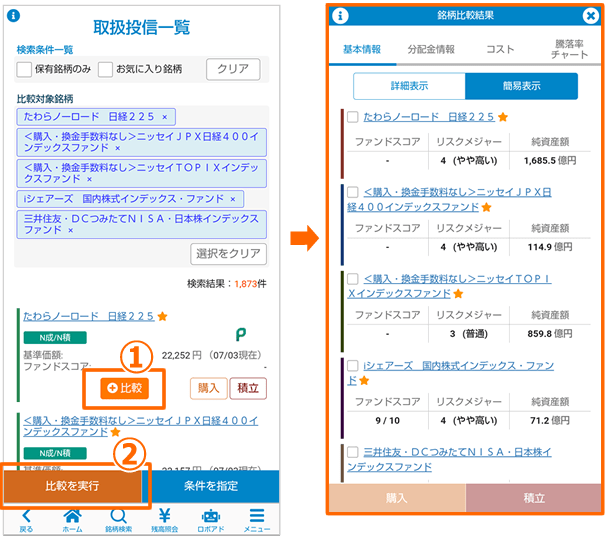
Task: Switch to 基本情報 tab
Action: click(362, 50)
